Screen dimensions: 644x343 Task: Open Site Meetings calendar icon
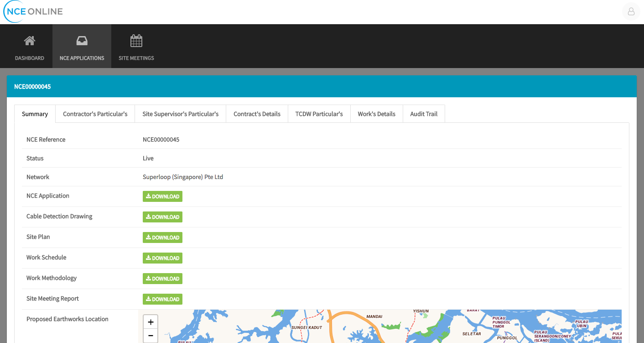coord(136,41)
